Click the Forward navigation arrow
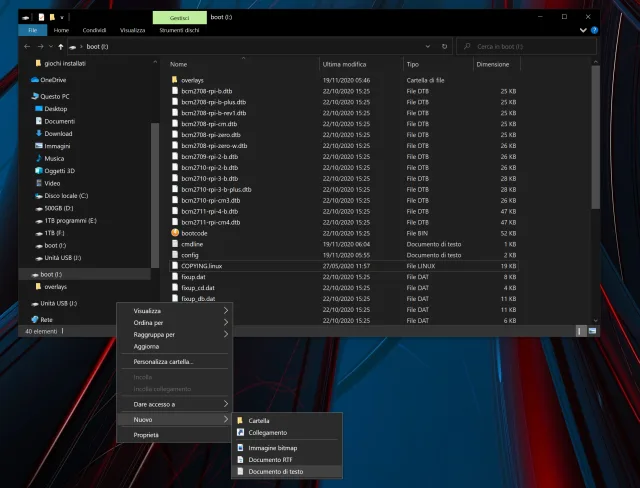 click(40, 47)
